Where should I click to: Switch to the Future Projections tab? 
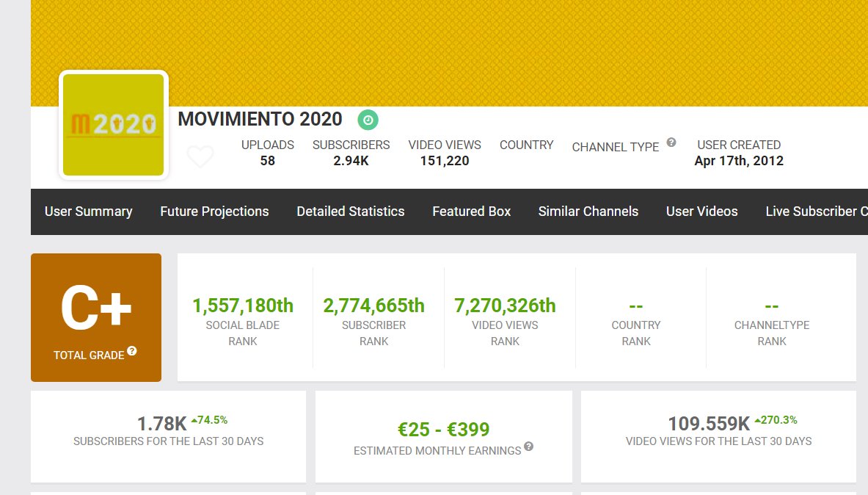(214, 212)
